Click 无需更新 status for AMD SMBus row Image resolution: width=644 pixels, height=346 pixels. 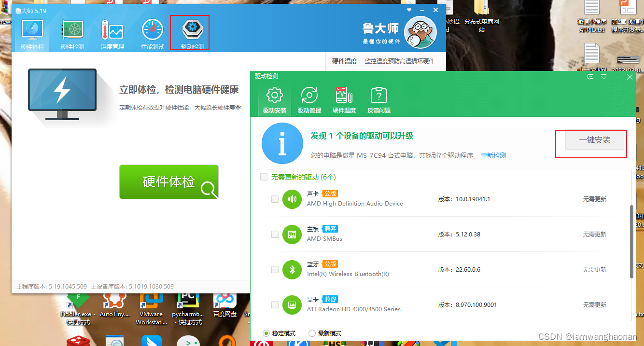[594, 234]
